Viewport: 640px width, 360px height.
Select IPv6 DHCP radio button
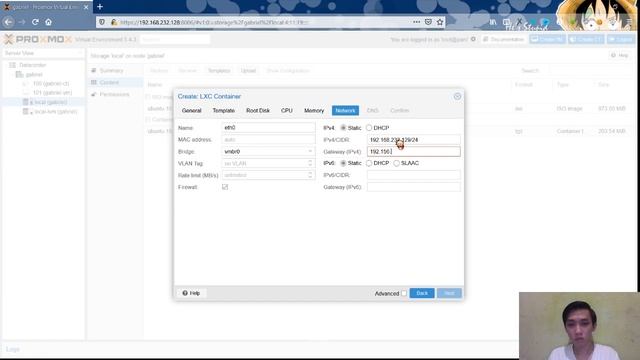coord(369,163)
